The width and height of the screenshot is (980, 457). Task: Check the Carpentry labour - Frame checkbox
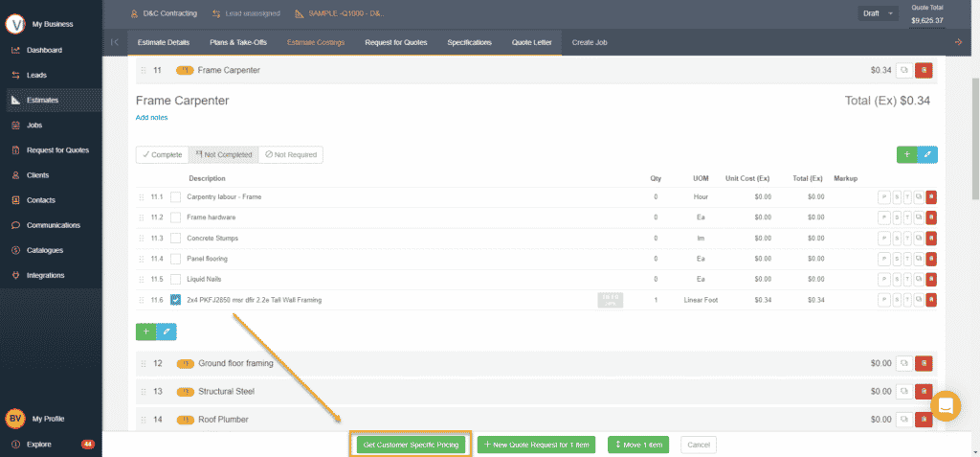coord(175,196)
